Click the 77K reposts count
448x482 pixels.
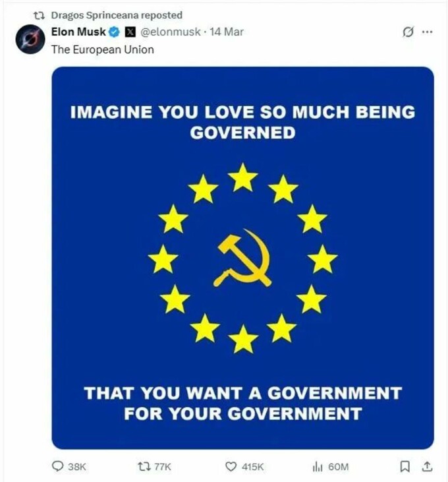tap(163, 467)
